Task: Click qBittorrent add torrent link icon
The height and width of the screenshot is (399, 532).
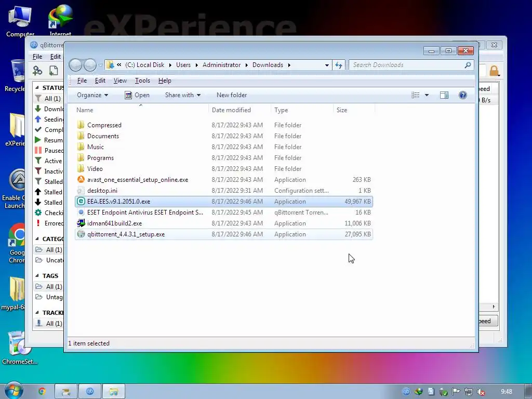Action: [37, 71]
